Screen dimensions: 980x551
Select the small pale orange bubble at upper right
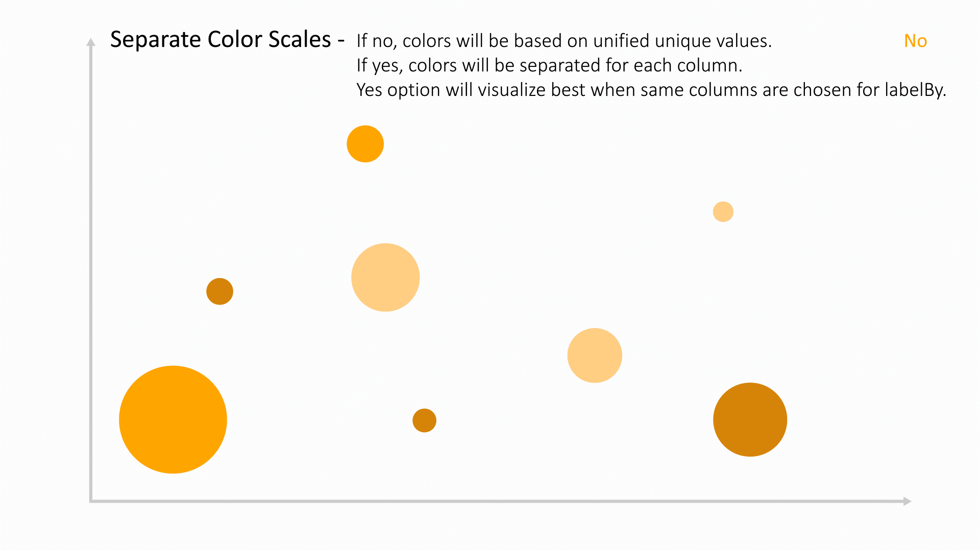coord(723,212)
